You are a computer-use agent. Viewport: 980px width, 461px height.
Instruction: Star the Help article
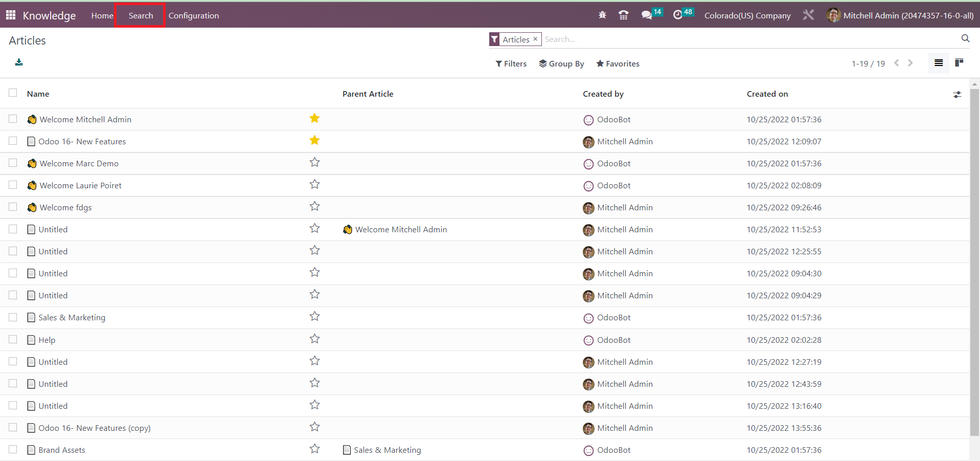point(314,339)
